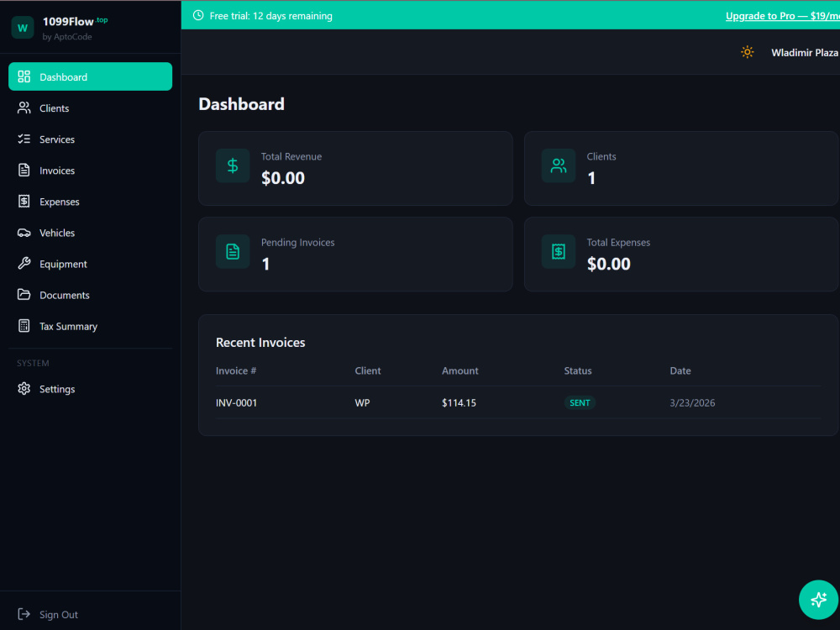Screen dimensions: 840x630
Task: Navigate to Documents
Action: (x=91, y=295)
